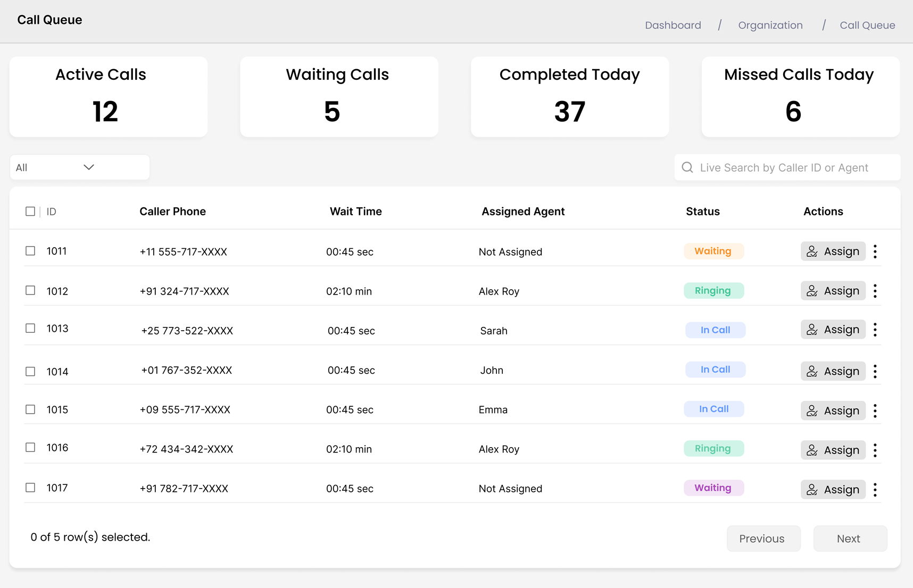Click assign-user icon in row 1014
Image resolution: width=913 pixels, height=588 pixels.
pos(812,371)
